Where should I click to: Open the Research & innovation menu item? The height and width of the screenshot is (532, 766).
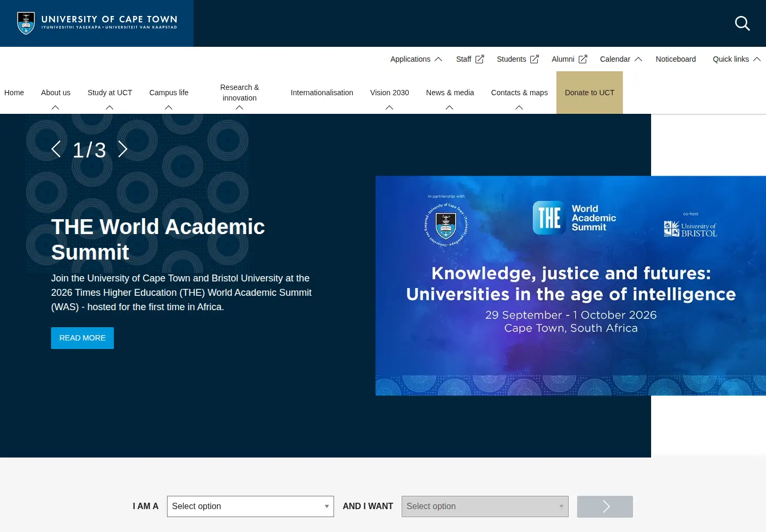click(240, 93)
